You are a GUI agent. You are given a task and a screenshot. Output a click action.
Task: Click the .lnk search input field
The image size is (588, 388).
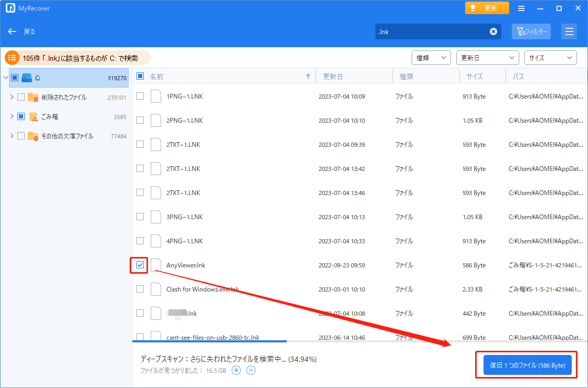click(432, 31)
